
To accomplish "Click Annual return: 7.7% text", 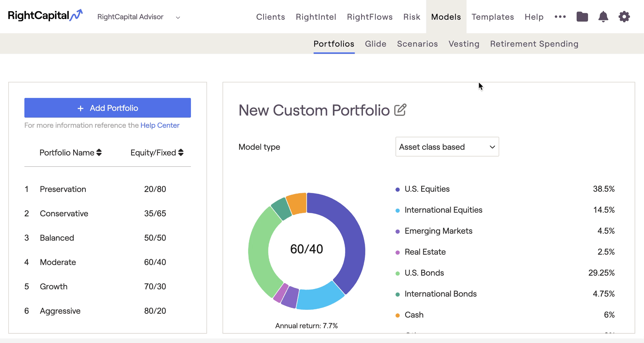I will [x=307, y=326].
